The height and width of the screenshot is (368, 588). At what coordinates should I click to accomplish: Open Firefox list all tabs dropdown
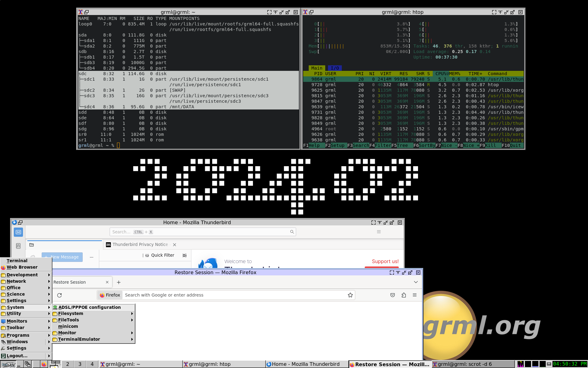tap(416, 282)
